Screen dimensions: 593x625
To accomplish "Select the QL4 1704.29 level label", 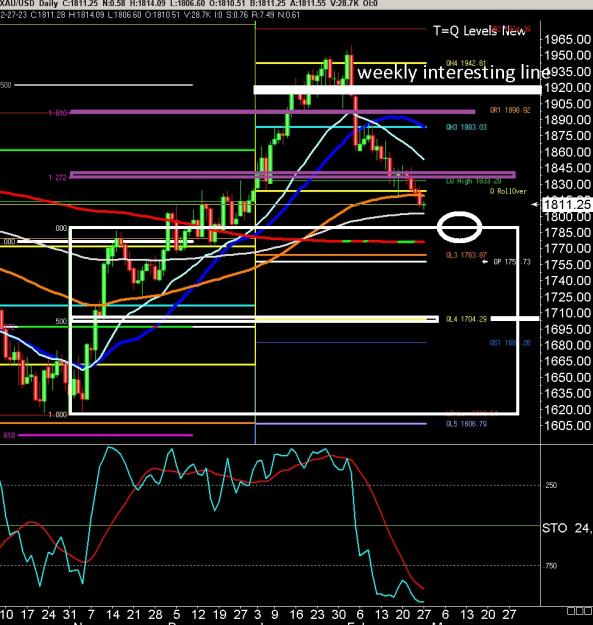I will coord(466,319).
